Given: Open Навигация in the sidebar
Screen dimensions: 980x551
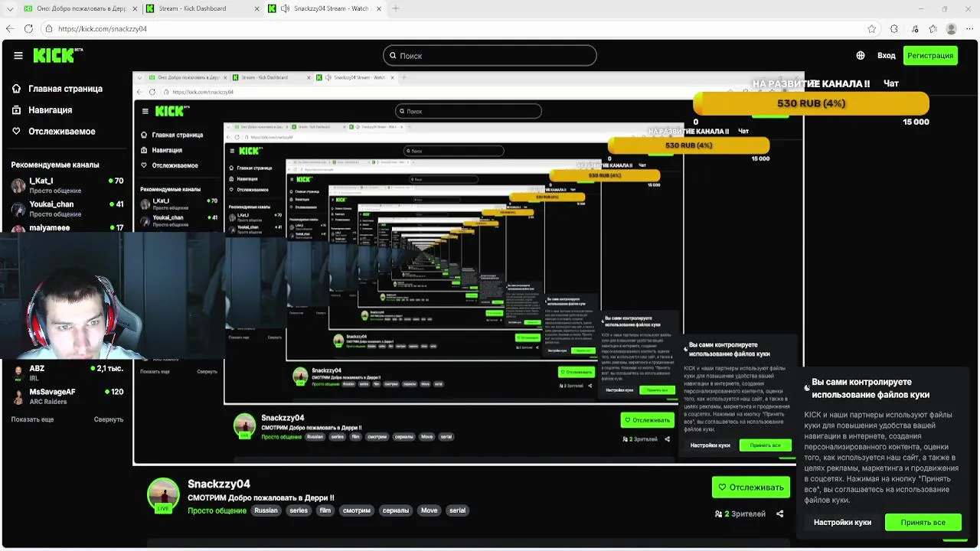Looking at the screenshot, I should tap(50, 110).
